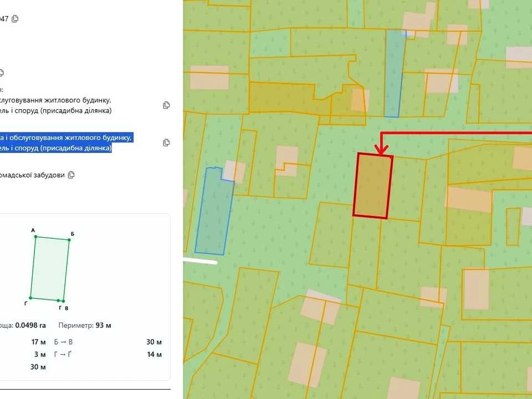532x399 pixels.
Task: Copy the cadastral number ending in 047
Action: tap(15, 19)
